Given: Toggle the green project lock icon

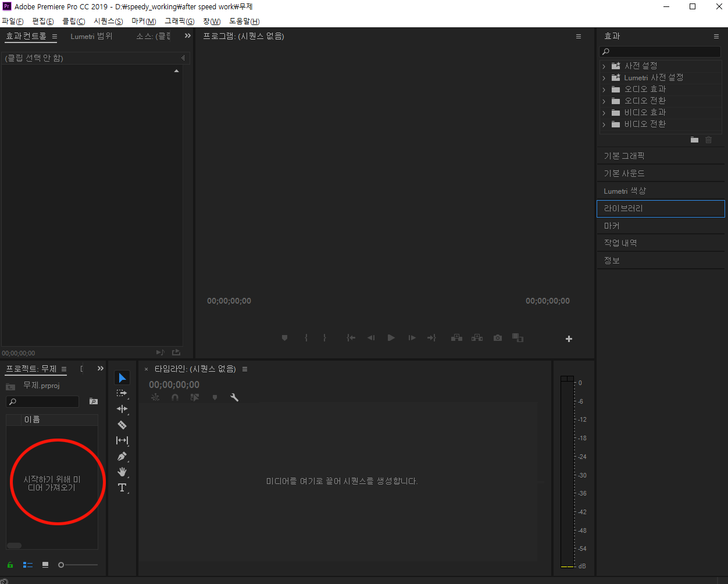Looking at the screenshot, I should [10, 565].
